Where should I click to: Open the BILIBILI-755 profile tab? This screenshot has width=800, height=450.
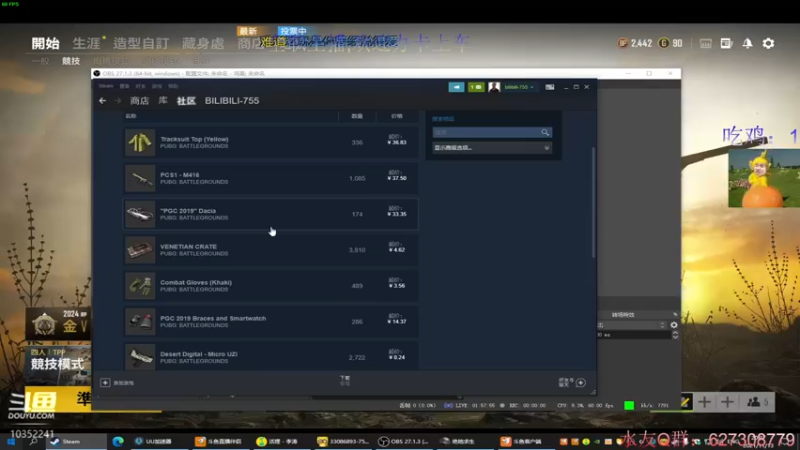click(x=232, y=101)
